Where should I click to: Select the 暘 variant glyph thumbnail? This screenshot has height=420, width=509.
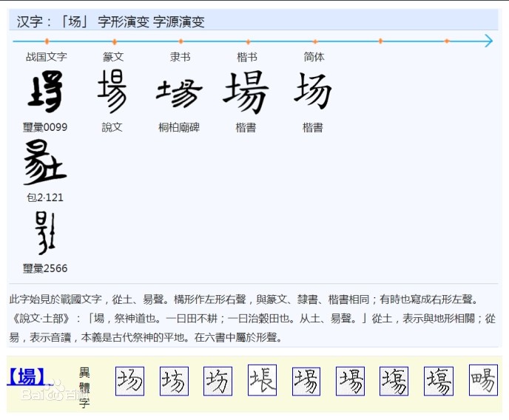point(483,380)
